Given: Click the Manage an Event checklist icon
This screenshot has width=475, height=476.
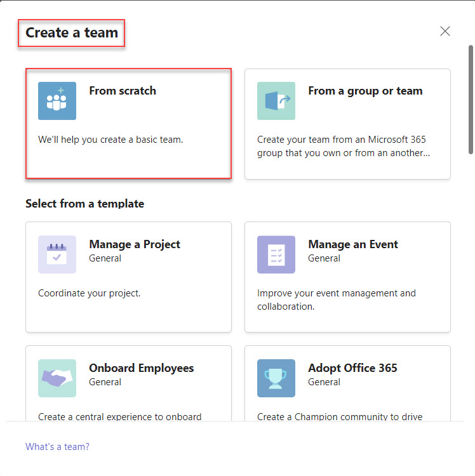Looking at the screenshot, I should coord(276,255).
